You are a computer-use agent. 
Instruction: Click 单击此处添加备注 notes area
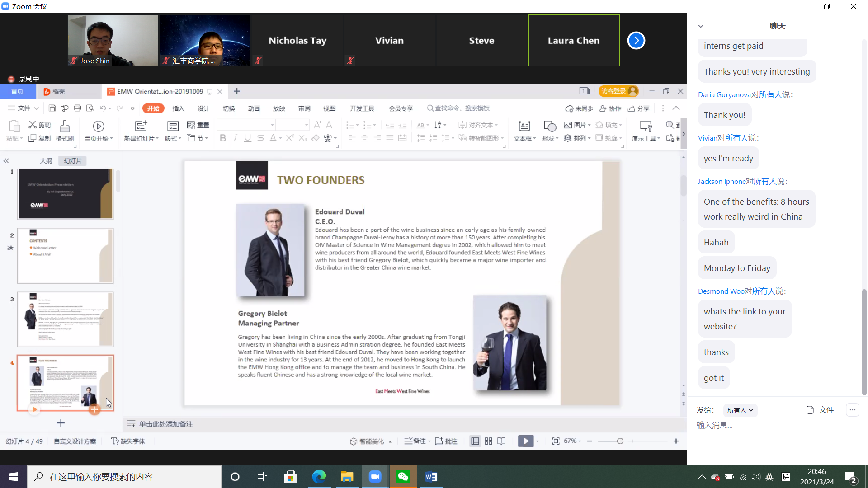(166, 424)
